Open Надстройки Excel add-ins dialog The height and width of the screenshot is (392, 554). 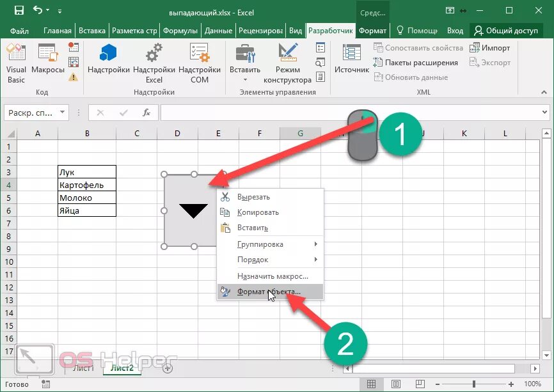point(154,63)
